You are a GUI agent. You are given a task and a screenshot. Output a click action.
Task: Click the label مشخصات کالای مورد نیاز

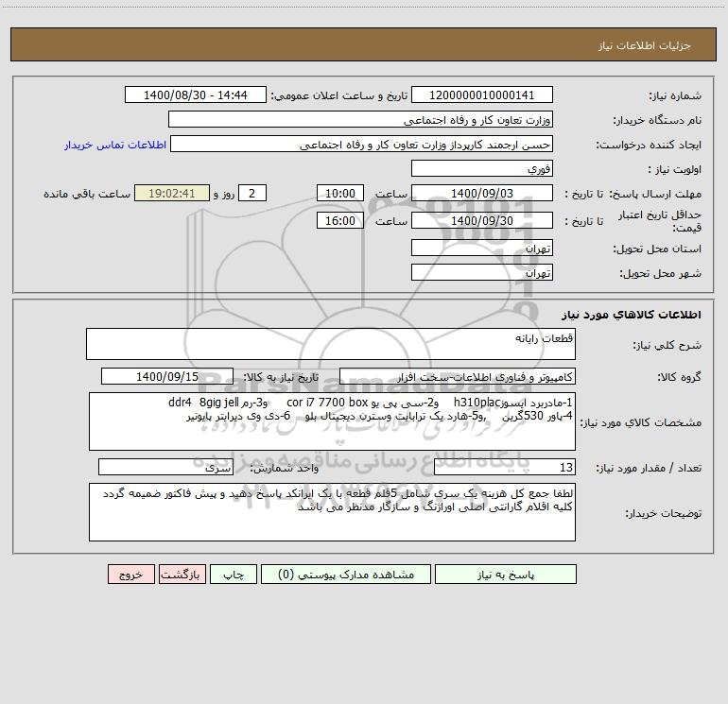[641, 422]
